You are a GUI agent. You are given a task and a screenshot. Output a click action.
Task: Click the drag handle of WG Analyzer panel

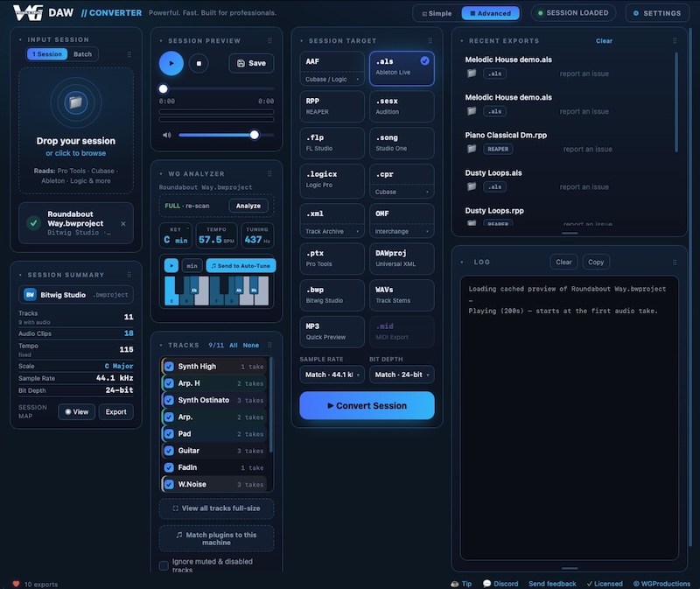point(269,173)
